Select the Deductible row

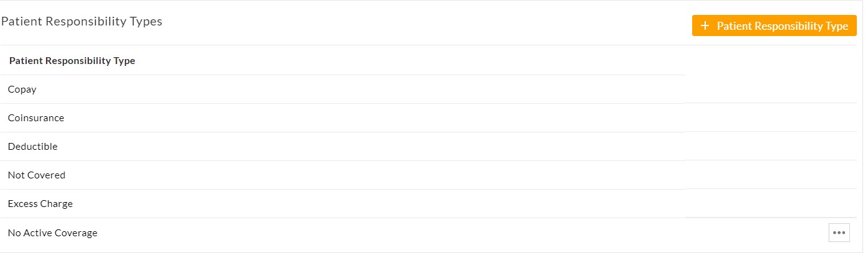tap(342, 147)
